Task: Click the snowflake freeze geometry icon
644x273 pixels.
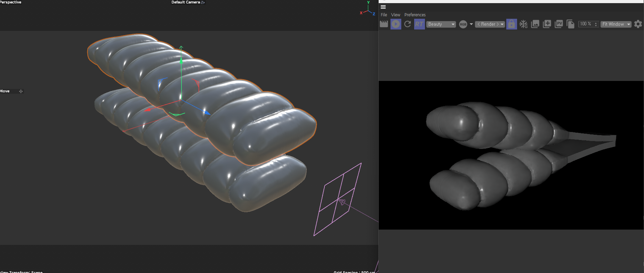Action: [523, 24]
